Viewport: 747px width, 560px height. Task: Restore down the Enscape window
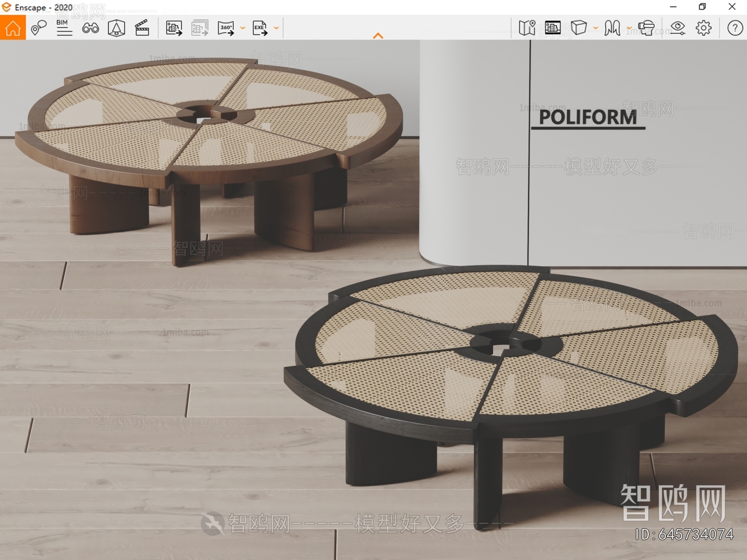click(702, 7)
